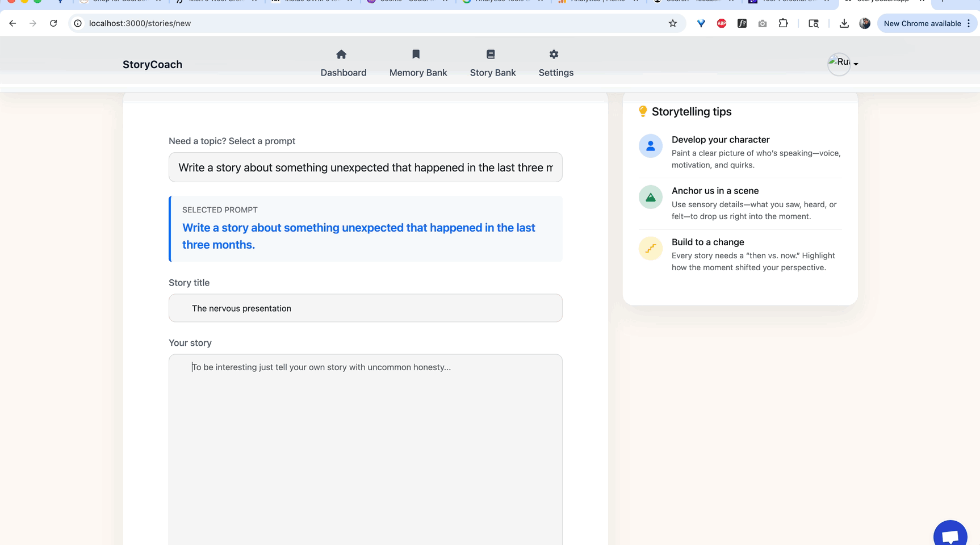Image resolution: width=980 pixels, height=545 pixels.
Task: Click the Story title input field
Action: 365,308
